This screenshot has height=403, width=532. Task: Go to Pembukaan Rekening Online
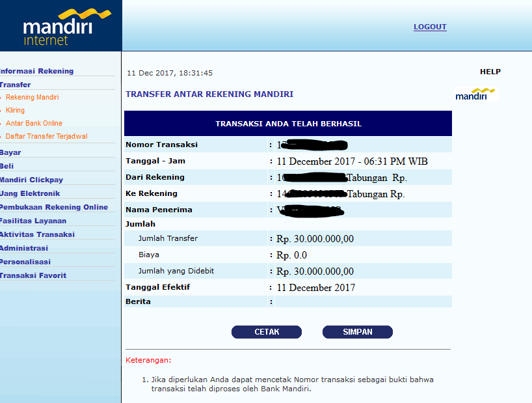(54, 207)
